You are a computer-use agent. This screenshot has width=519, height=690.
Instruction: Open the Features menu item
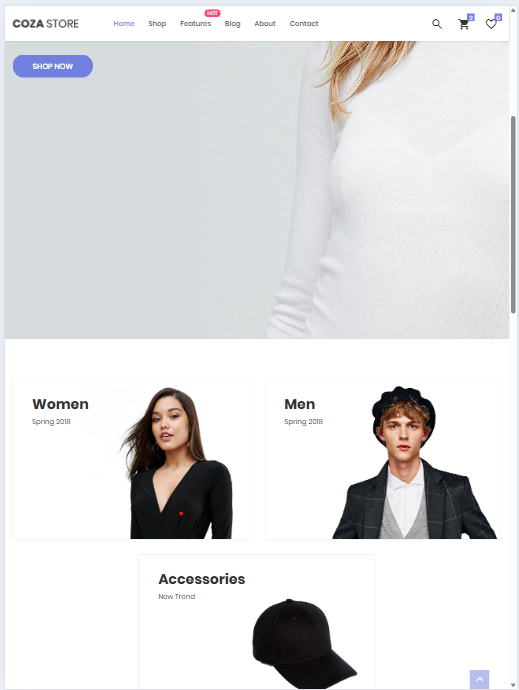pos(195,24)
